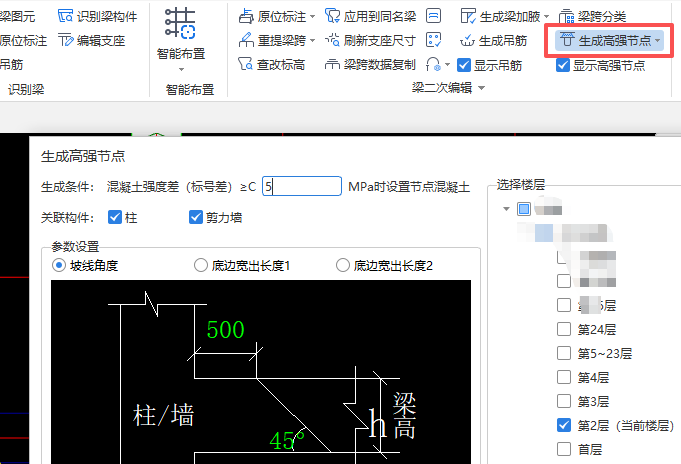Open dropdown beside the arch icon
The height and width of the screenshot is (464, 681).
[x=448, y=66]
